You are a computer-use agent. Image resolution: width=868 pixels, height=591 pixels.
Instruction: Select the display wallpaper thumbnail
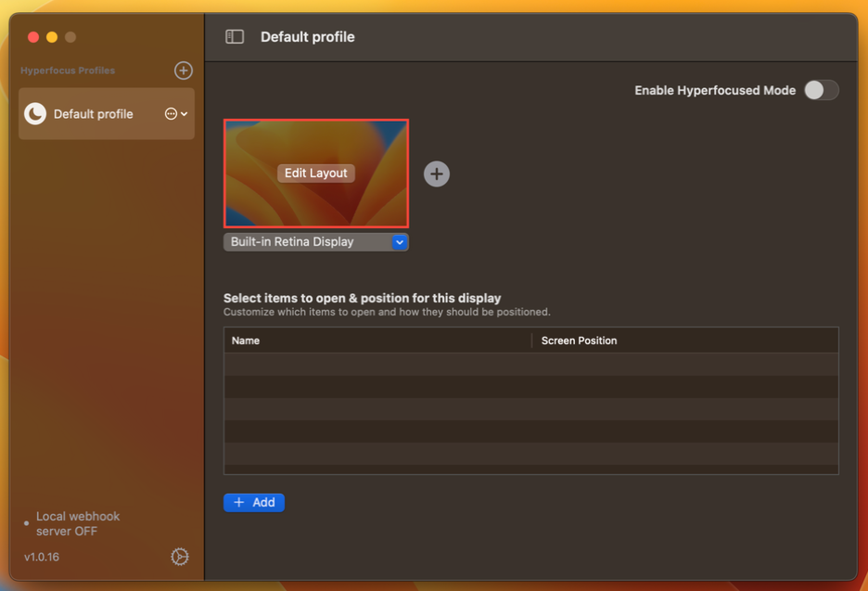[316, 173]
